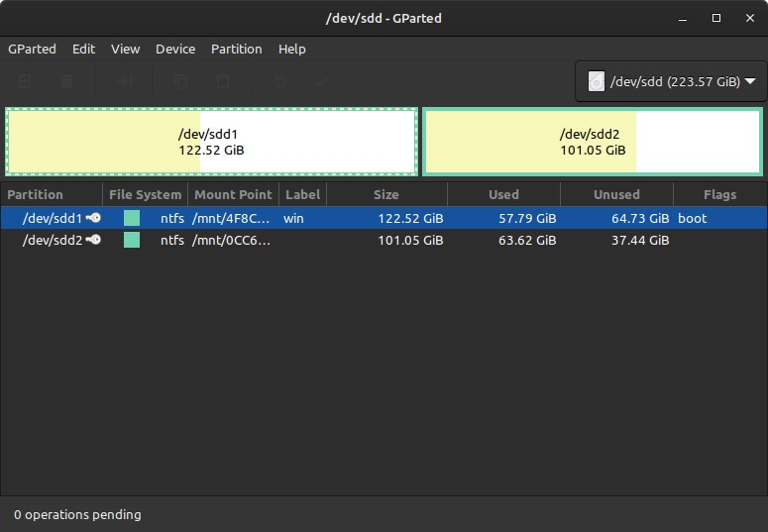
Task: Click the File System column header
Action: click(x=145, y=194)
